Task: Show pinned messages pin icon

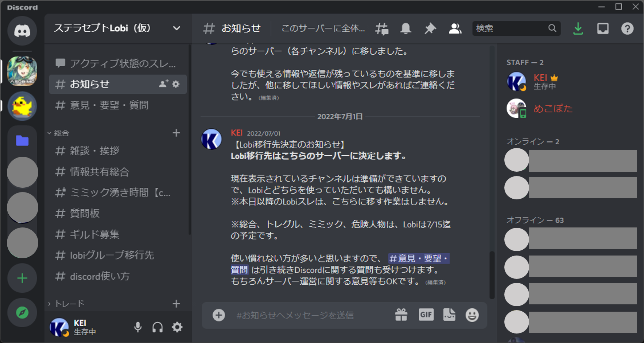Action: 430,28
